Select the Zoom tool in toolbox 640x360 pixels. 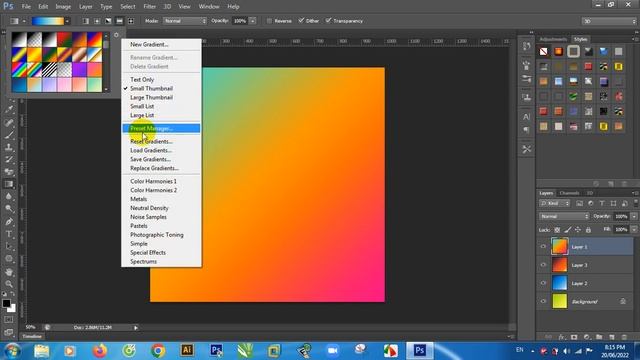(9, 284)
